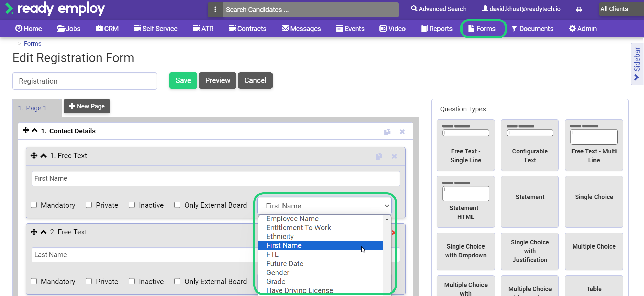Click the Search Candidates field
The width and height of the screenshot is (644, 296).
click(x=311, y=10)
